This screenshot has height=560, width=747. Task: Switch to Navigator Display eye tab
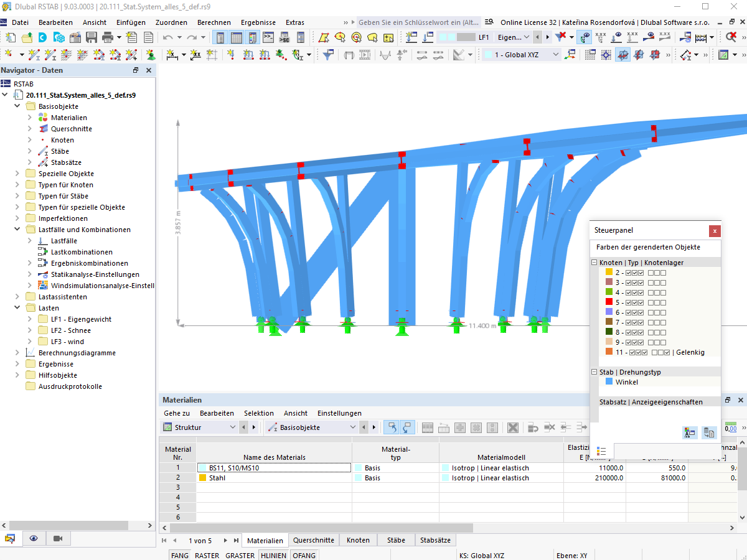(34, 538)
